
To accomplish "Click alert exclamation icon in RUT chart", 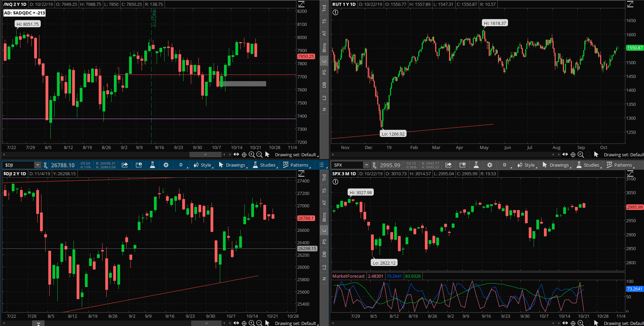I will click(335, 12).
